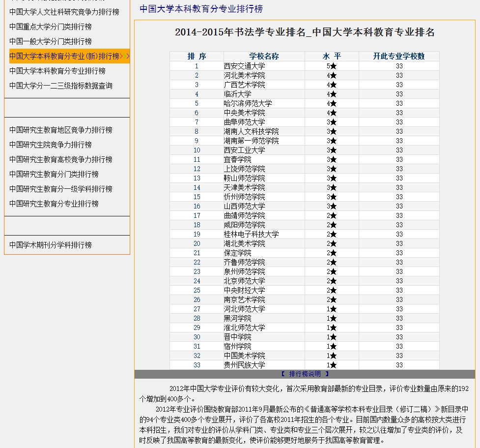Click 哈尔滨师范大学 in the ranking table

click(248, 103)
